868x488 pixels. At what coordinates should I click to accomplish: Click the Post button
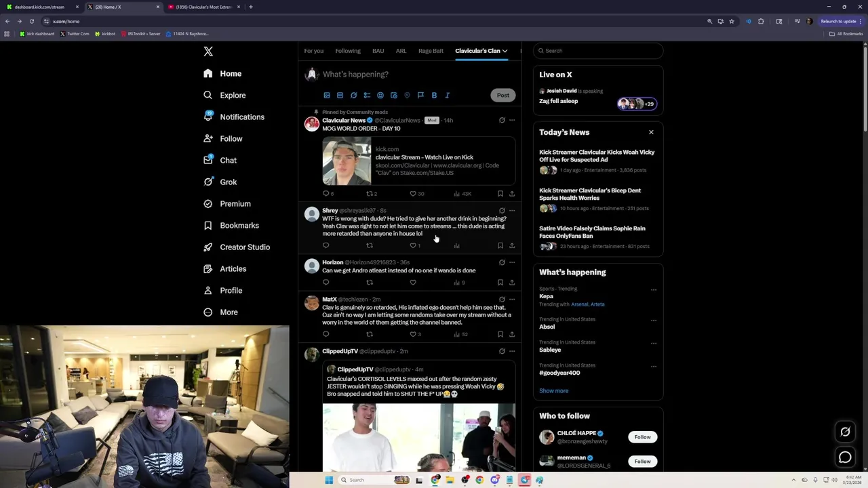pos(502,95)
